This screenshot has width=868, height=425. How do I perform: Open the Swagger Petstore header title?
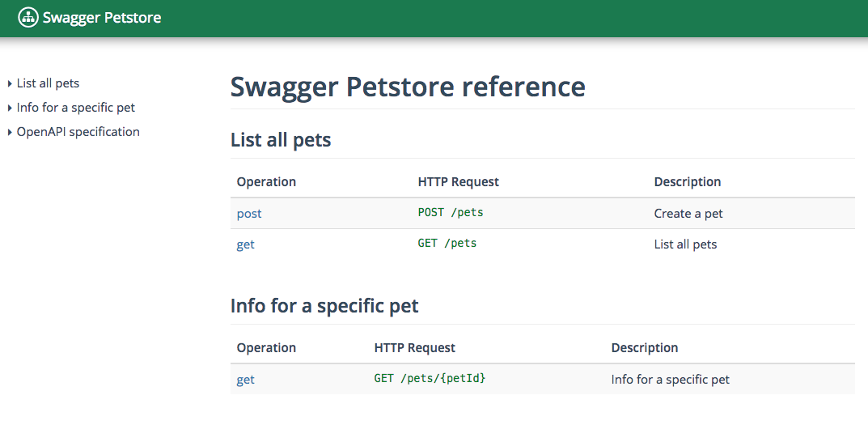pos(102,18)
